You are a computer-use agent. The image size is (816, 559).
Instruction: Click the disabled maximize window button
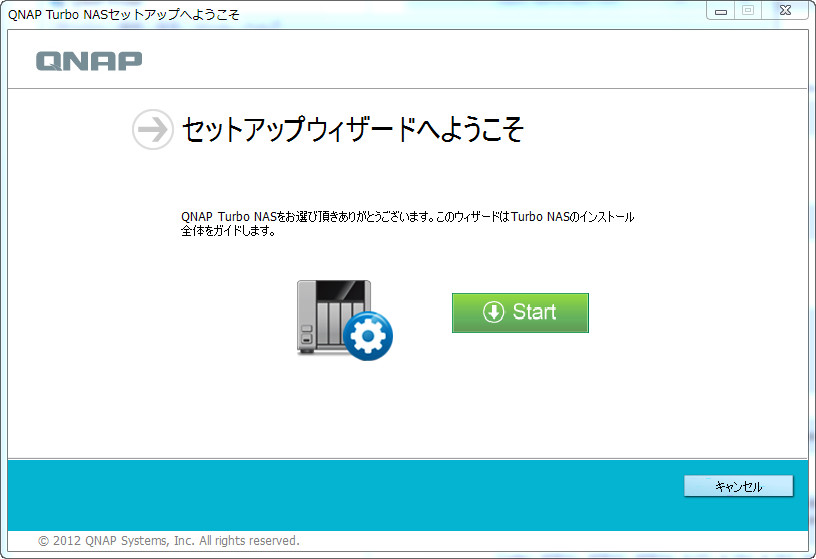(x=748, y=11)
